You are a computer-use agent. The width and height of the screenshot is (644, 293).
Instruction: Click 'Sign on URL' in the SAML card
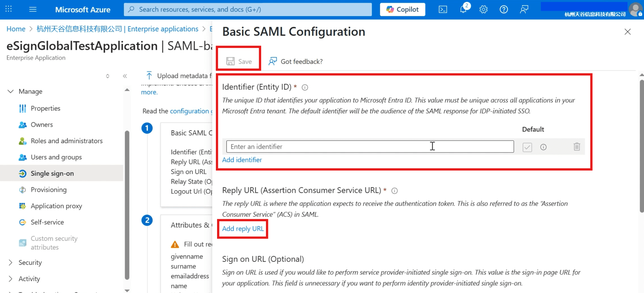189,172
